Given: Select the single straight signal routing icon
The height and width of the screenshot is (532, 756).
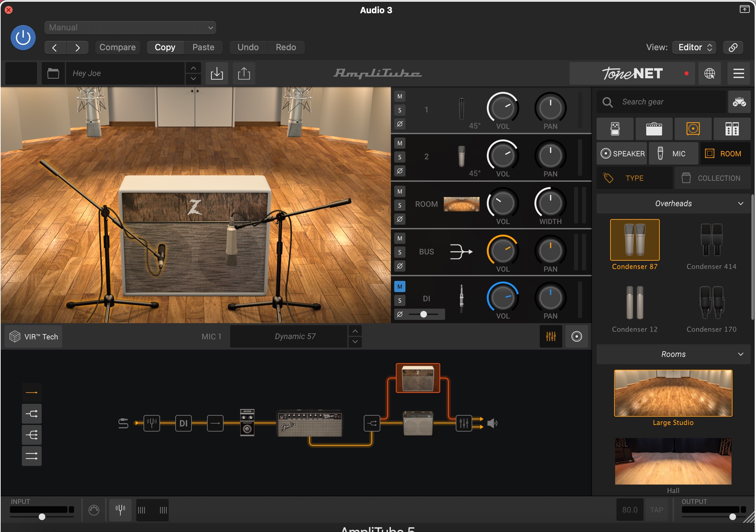Looking at the screenshot, I should tap(32, 393).
